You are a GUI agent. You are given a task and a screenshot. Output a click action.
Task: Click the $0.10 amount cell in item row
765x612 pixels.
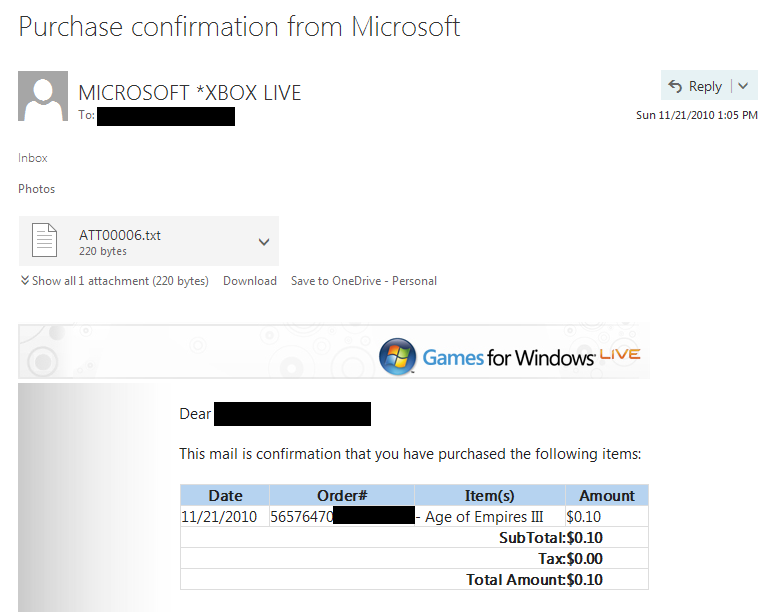tap(607, 516)
